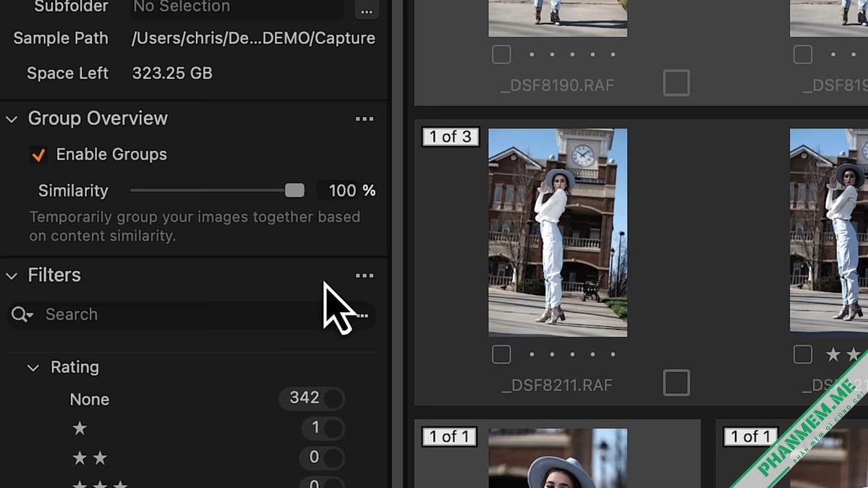Select the None rating row
Screen dimensions: 868x488
point(89,399)
